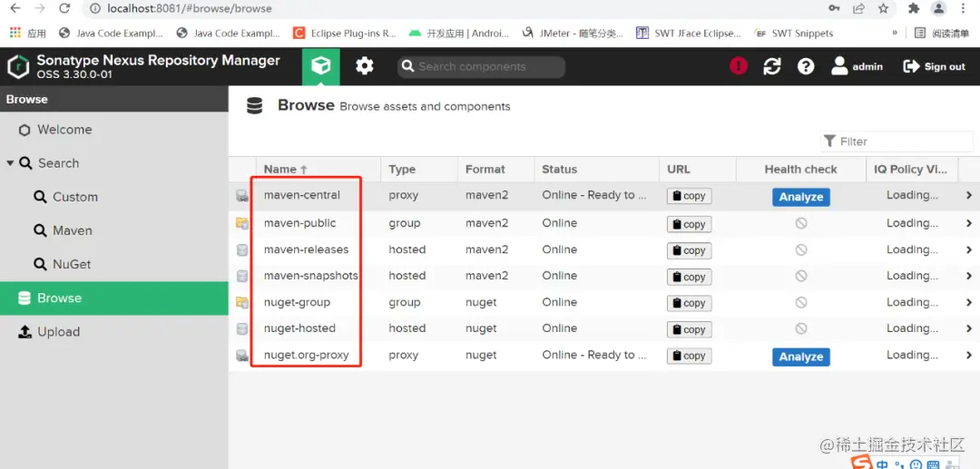980x469 pixels.
Task: Click the disabled health icon for maven-public
Action: pyautogui.click(x=800, y=223)
